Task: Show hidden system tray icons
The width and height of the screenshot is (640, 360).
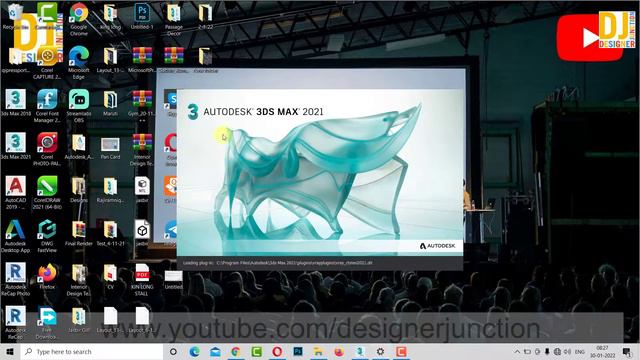Action: coord(517,351)
